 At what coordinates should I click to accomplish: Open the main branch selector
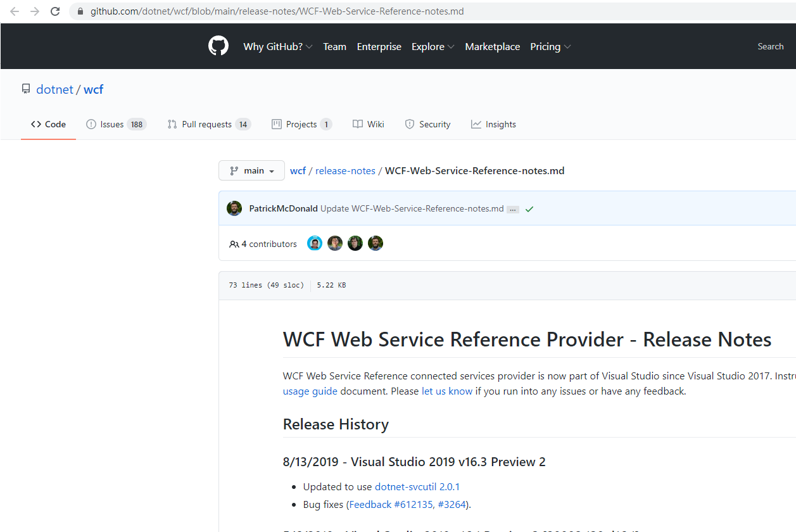pyautogui.click(x=252, y=170)
